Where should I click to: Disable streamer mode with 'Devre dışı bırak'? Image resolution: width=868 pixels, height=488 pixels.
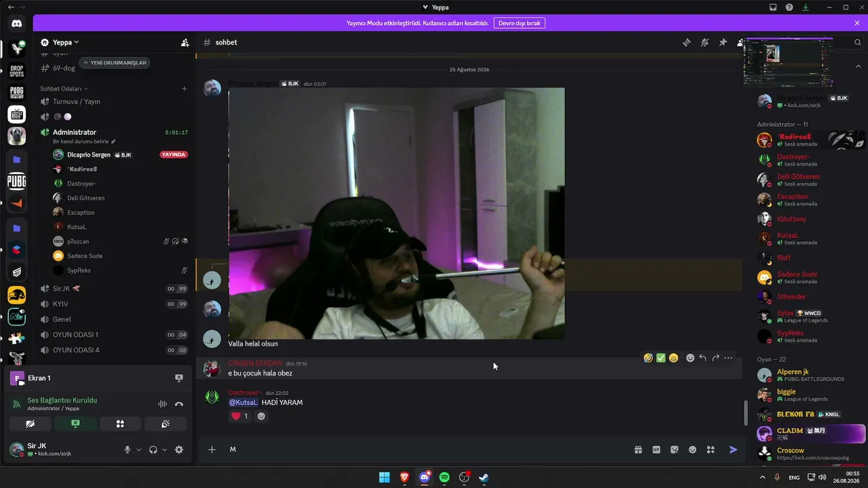pos(519,23)
